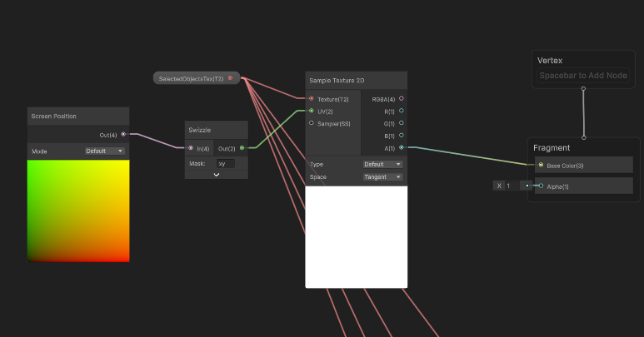The image size is (644, 337).
Task: Click the Texture(T2) input port
Action: pos(312,98)
